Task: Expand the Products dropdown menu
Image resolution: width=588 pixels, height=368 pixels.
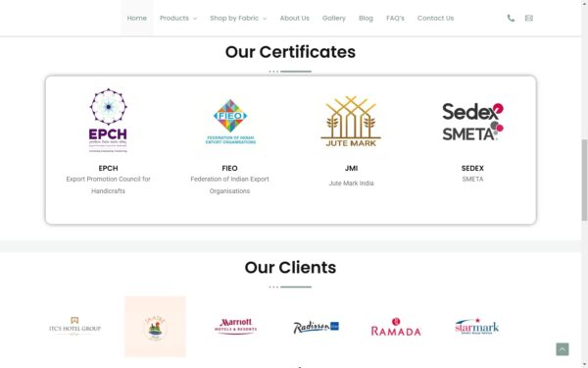Action: click(178, 18)
